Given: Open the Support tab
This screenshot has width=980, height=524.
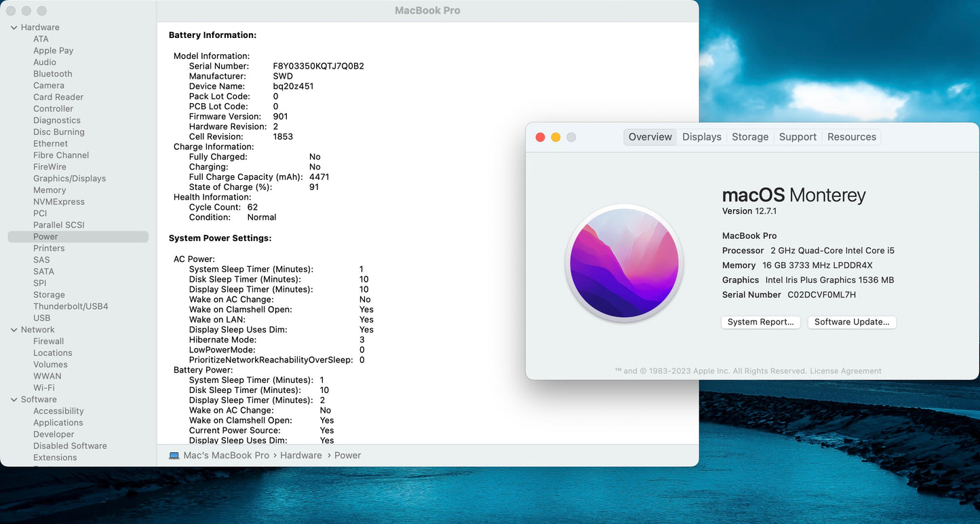Looking at the screenshot, I should pyautogui.click(x=798, y=137).
